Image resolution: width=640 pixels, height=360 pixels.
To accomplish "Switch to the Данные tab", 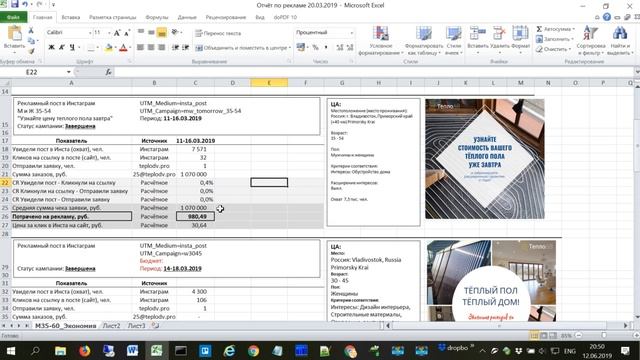I will pyautogui.click(x=187, y=17).
